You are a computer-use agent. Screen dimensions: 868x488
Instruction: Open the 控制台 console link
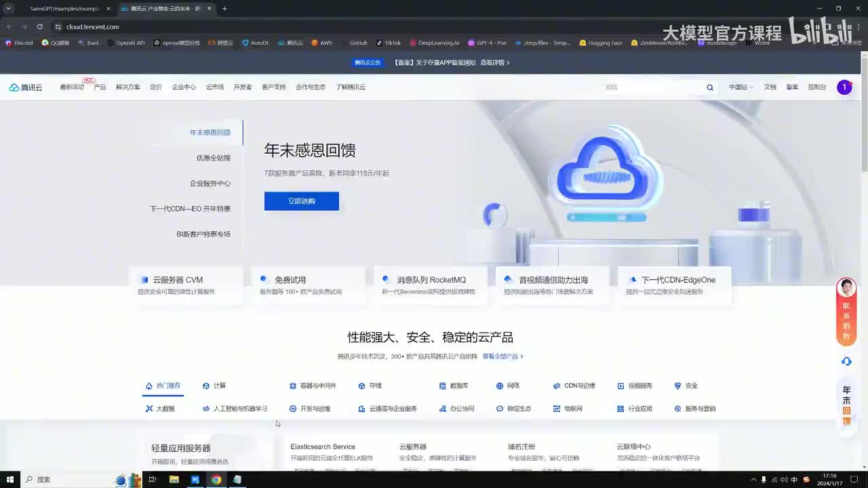click(817, 87)
